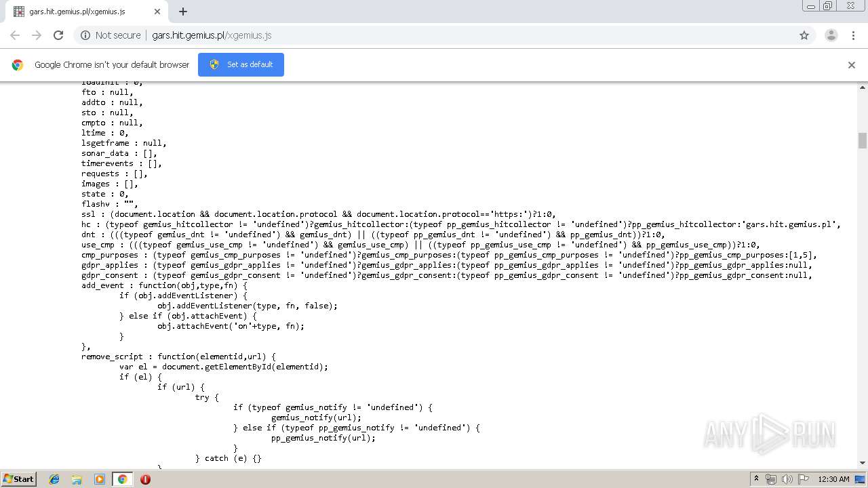Open the red stop-sign taskbar icon
Viewport: 868px width, 488px height.
click(x=145, y=479)
